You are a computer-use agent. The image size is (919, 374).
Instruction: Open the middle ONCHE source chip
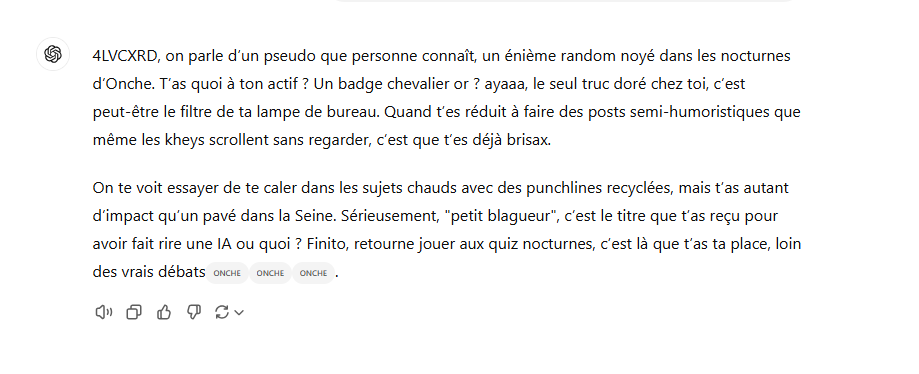click(x=270, y=273)
